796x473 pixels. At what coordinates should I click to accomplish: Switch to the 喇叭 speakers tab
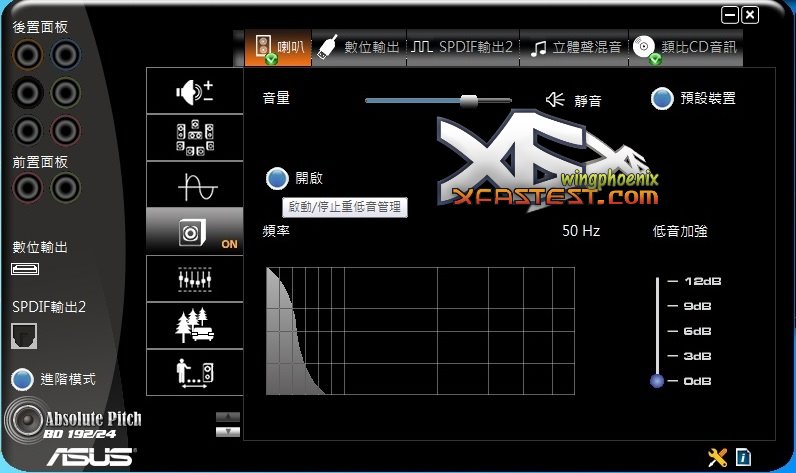(x=278, y=48)
